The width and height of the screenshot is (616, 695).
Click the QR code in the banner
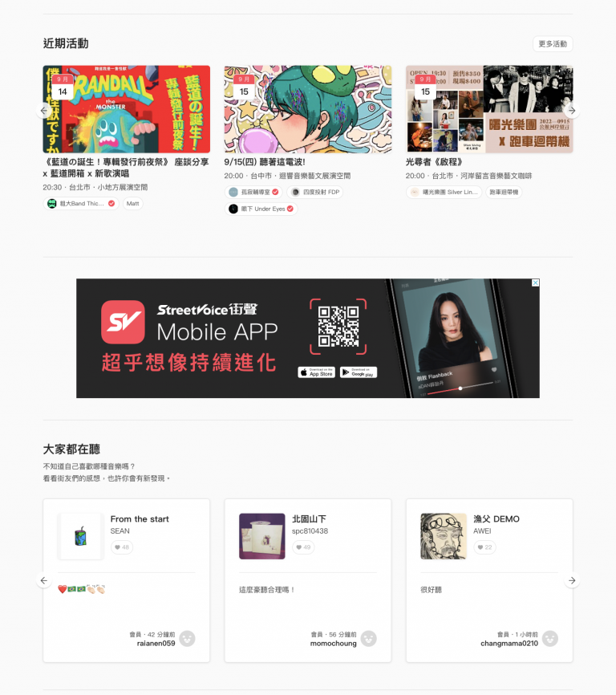coord(338,327)
